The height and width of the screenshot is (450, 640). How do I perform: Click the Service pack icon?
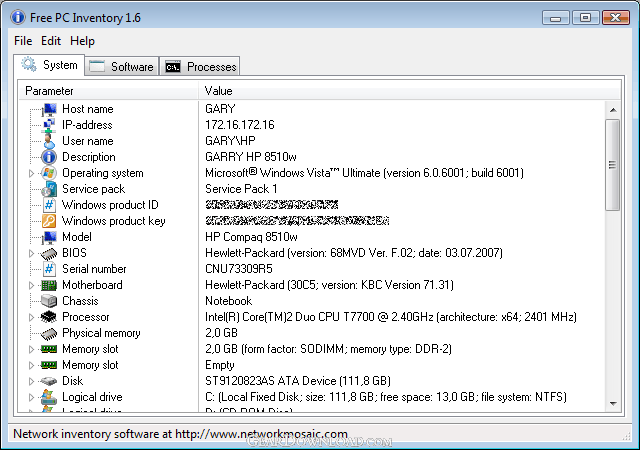[x=49, y=189]
